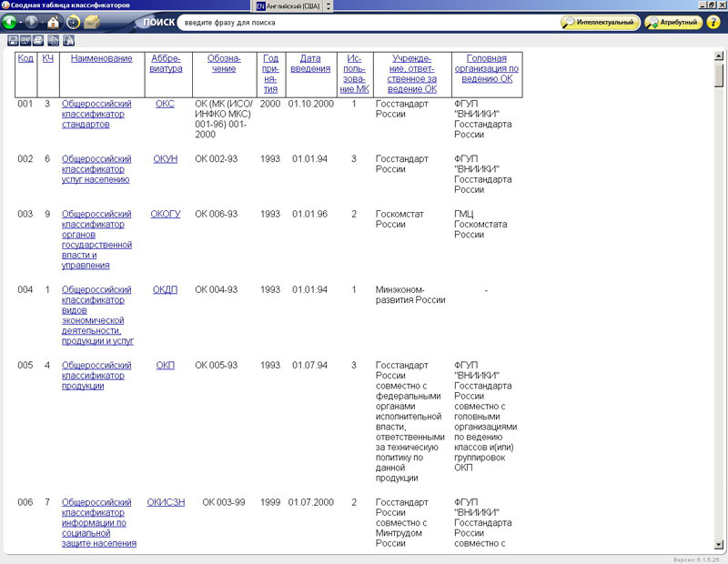Click the Атрибутный search button

[x=673, y=22]
